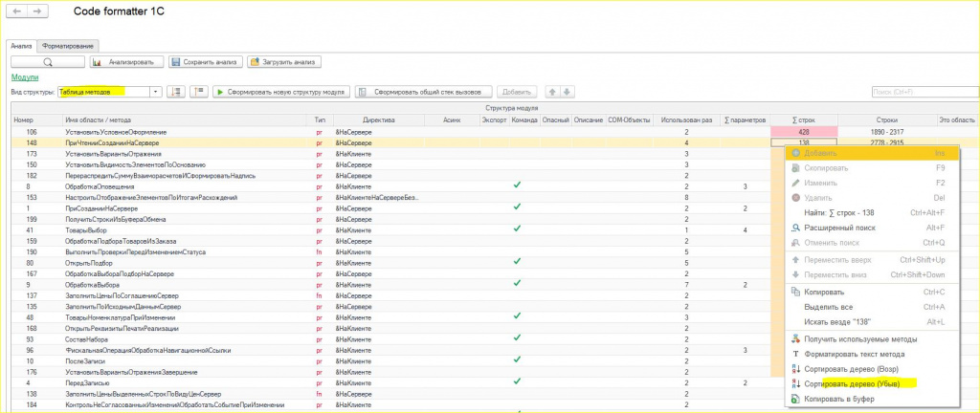Click Сформировать новую структуру модуля button
Viewport: 980px width, 413px height.
(x=281, y=92)
